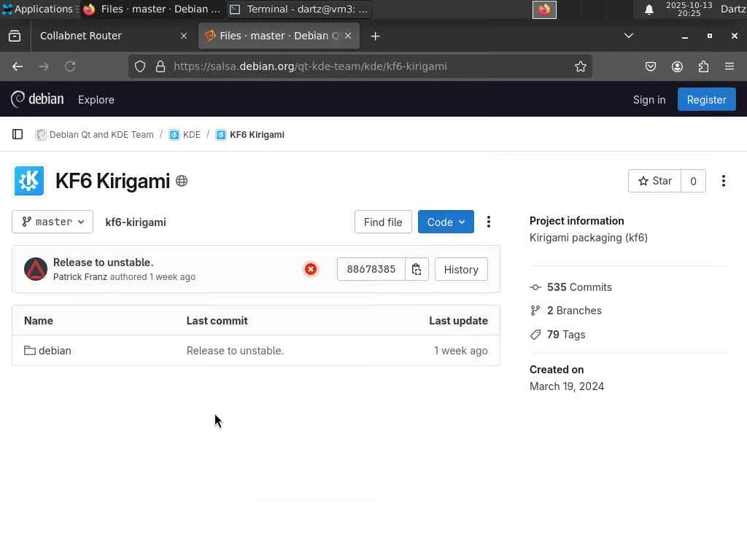
Task: Open the Firefox account icon
Action: [x=677, y=66]
